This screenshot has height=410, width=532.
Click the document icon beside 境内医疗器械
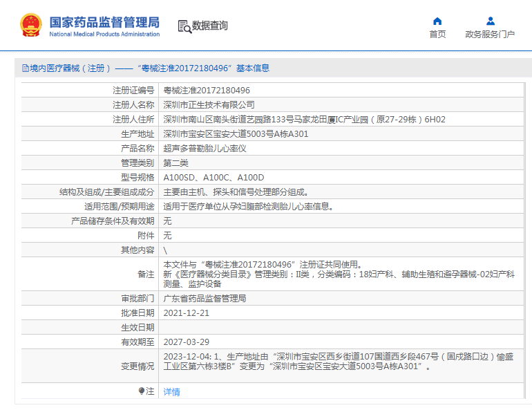[x=26, y=68]
